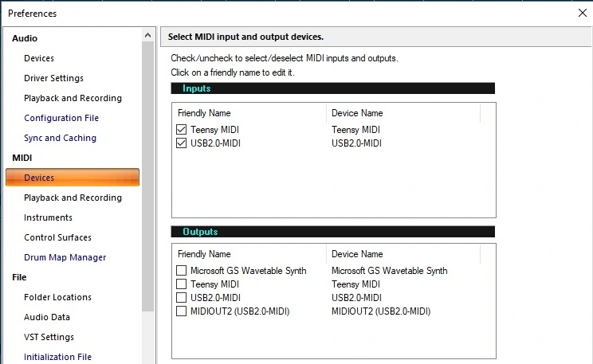Open the Configuration File page
This screenshot has height=364, width=593.
pos(61,118)
